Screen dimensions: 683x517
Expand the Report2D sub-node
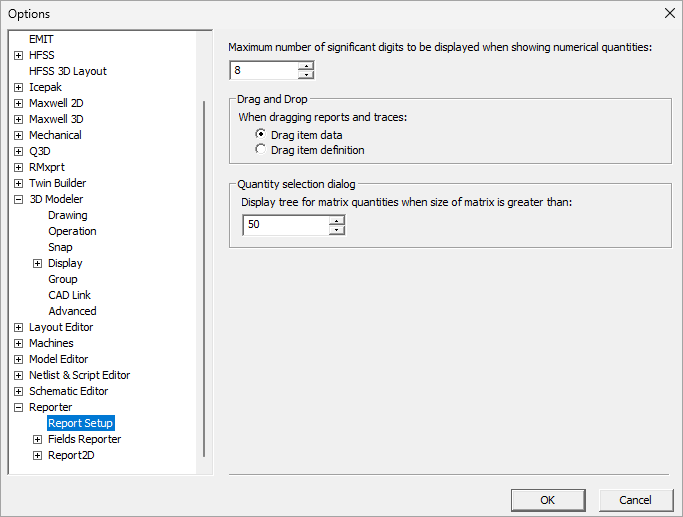pos(37,456)
